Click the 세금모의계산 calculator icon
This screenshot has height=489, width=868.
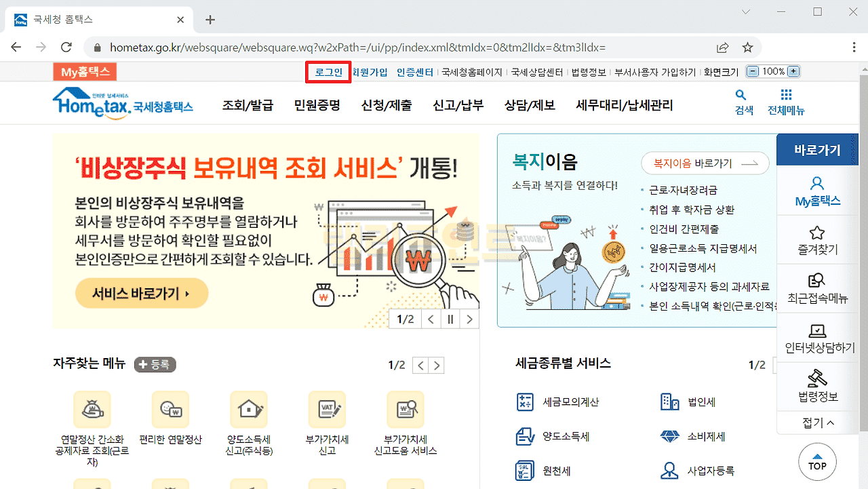pos(525,402)
